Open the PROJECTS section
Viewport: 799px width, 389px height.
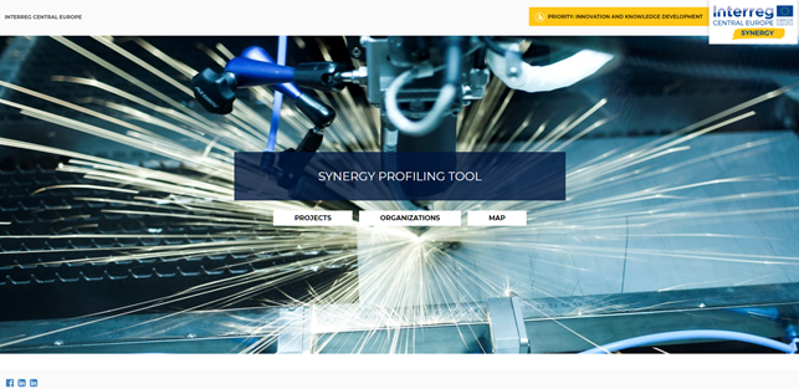(x=312, y=218)
